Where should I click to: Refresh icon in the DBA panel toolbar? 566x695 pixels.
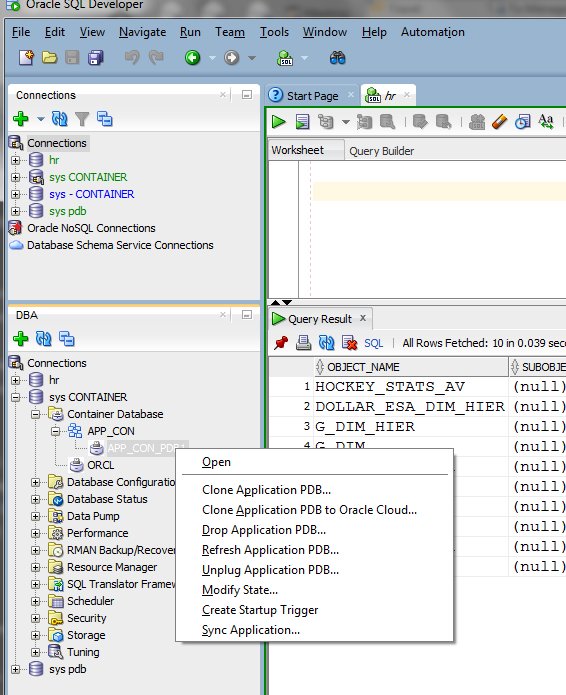coord(43,339)
